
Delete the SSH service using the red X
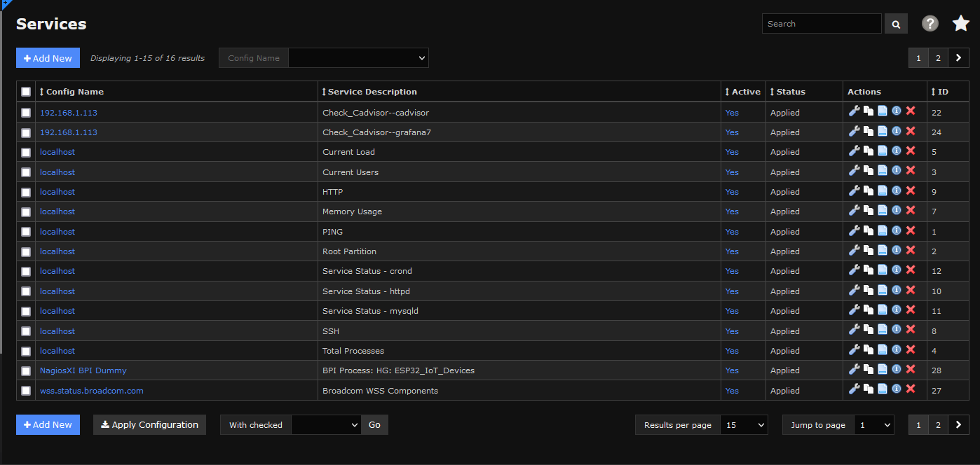pyautogui.click(x=911, y=330)
